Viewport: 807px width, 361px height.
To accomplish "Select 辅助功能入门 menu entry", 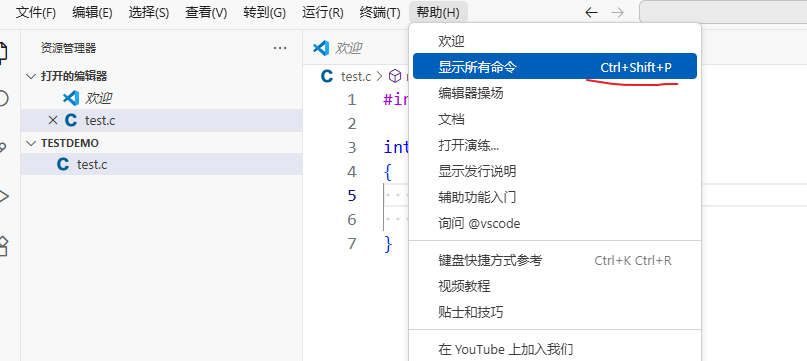I will [x=555, y=197].
